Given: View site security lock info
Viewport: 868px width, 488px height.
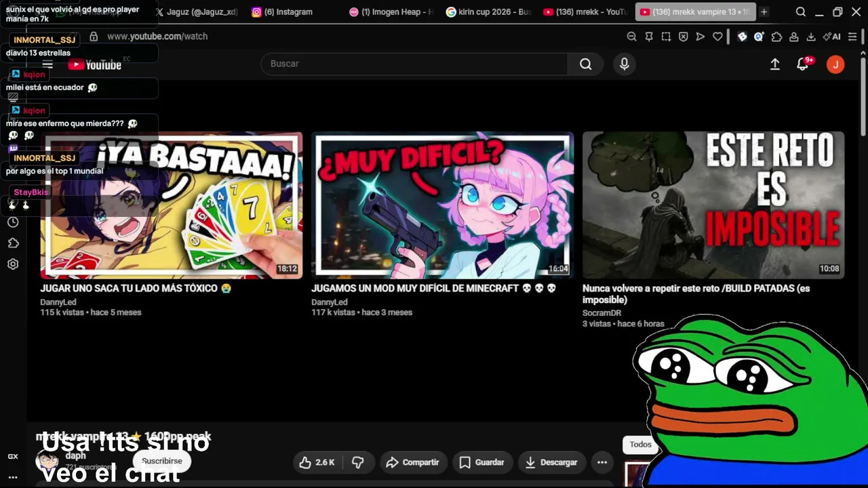Looking at the screenshot, I should click(94, 37).
